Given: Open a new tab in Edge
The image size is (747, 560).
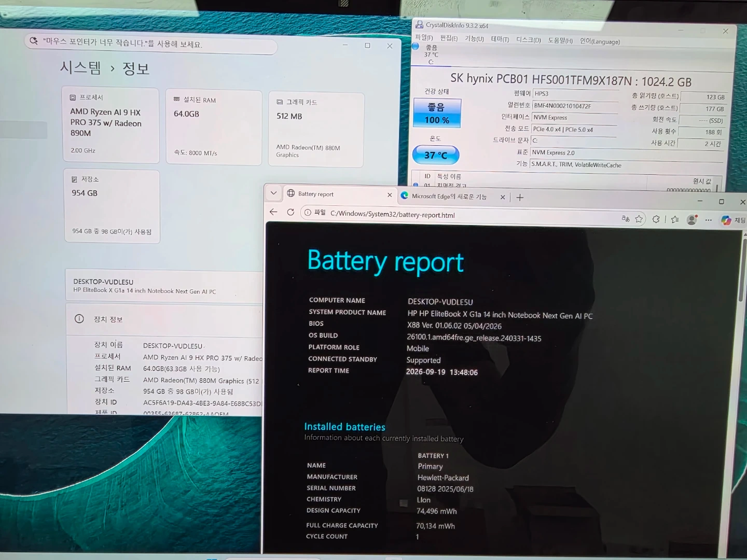Looking at the screenshot, I should click(x=520, y=197).
